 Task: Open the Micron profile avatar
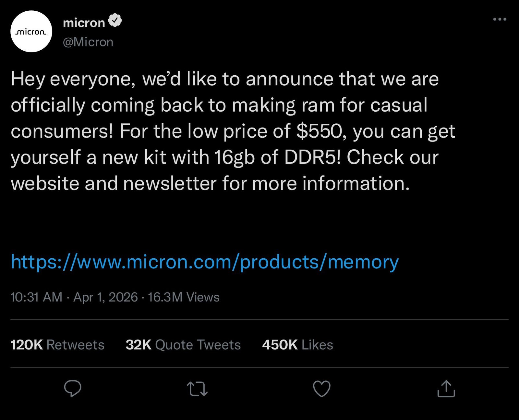[x=31, y=31]
